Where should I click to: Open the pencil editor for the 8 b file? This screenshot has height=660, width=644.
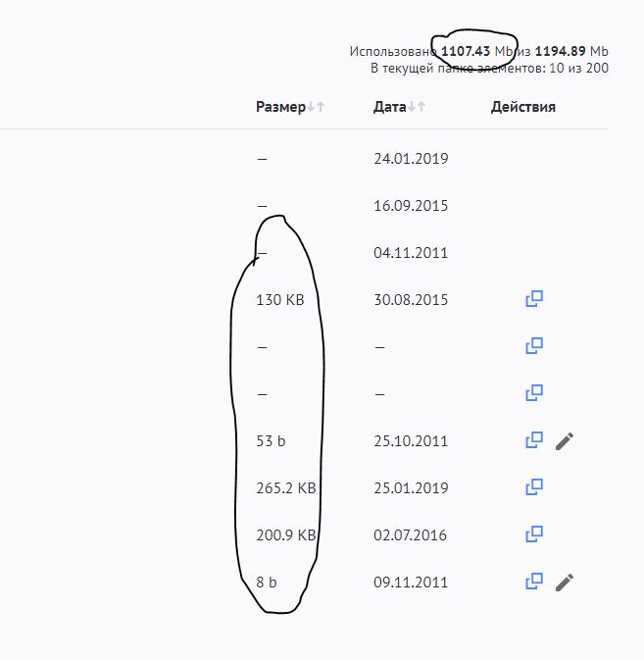[564, 582]
